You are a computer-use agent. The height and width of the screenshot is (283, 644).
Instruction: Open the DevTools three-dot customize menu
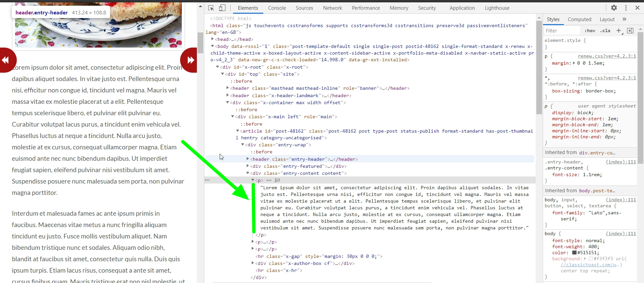coord(626,8)
